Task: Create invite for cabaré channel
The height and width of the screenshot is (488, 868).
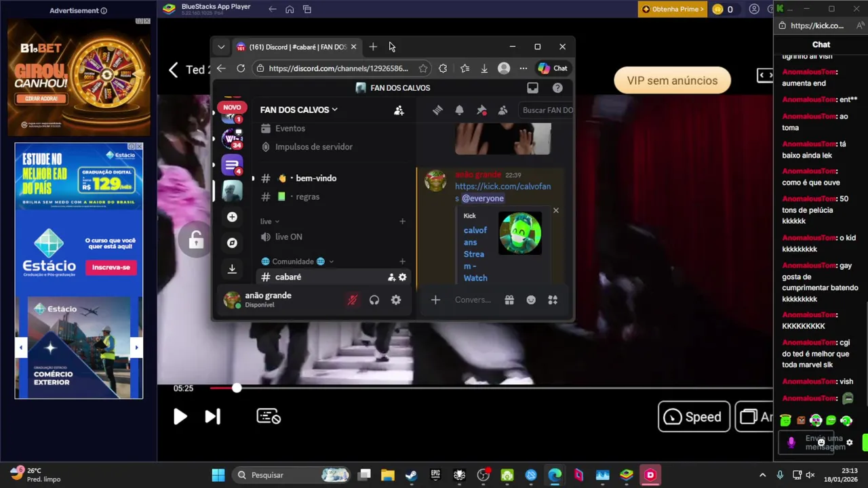Action: tap(391, 277)
